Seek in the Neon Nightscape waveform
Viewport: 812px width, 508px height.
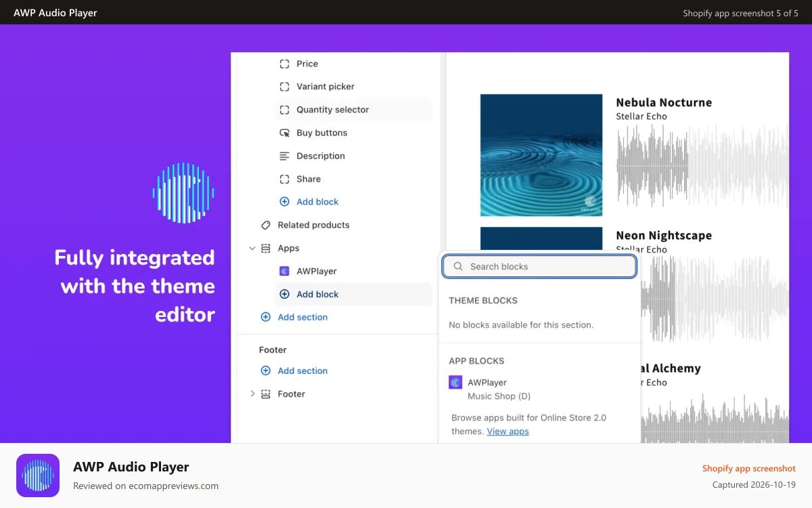715,298
